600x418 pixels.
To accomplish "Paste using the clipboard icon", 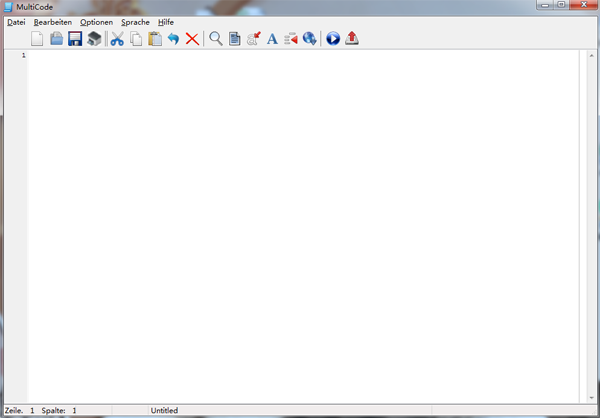I will pos(155,39).
